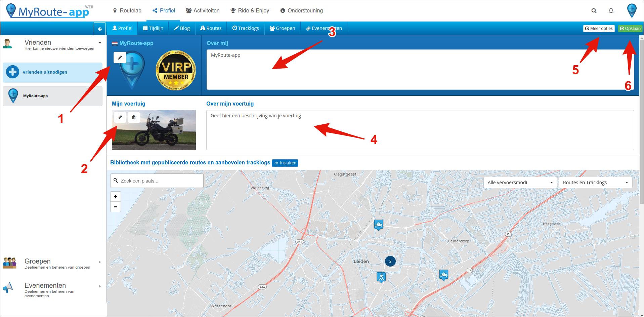Image resolution: width=644 pixels, height=317 pixels.
Task: Click the VIRP Member badge
Action: (x=176, y=70)
